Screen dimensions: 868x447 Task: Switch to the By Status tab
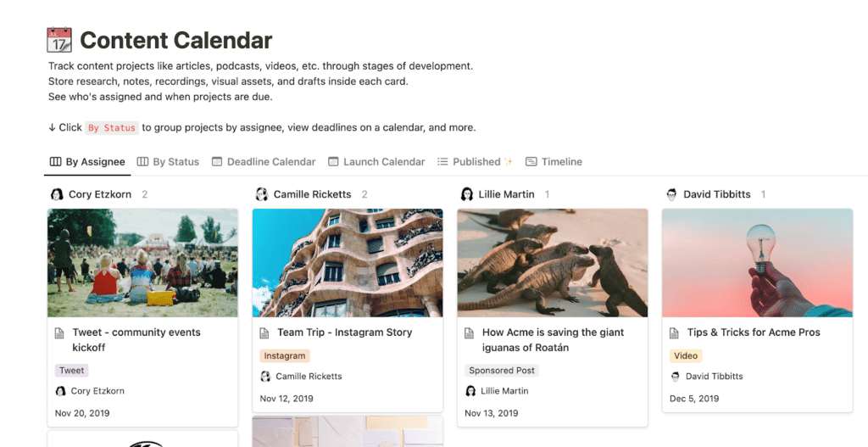[168, 161]
